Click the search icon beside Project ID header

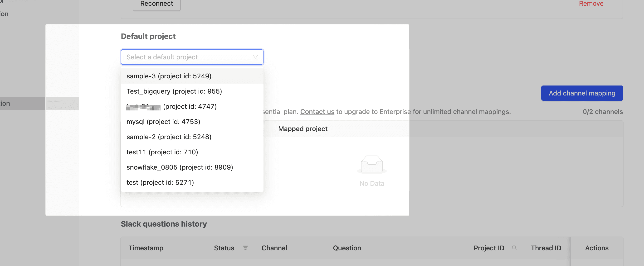click(515, 248)
